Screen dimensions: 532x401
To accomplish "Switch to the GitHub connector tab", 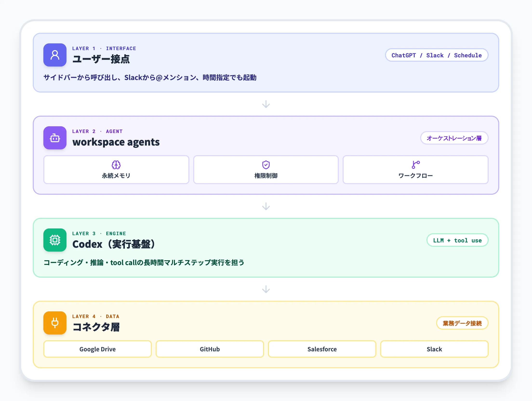I will 209,349.
